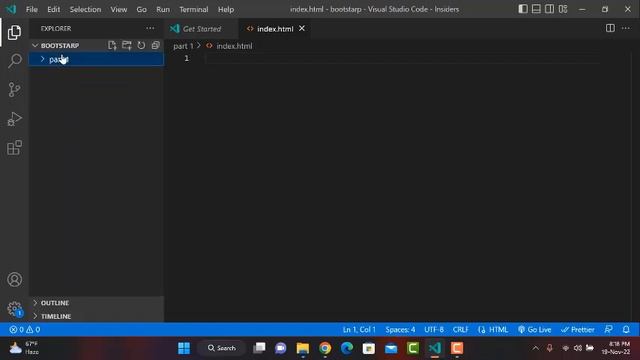This screenshot has height=360, width=640.
Task: Open Task View on taskbar
Action: [259, 348]
